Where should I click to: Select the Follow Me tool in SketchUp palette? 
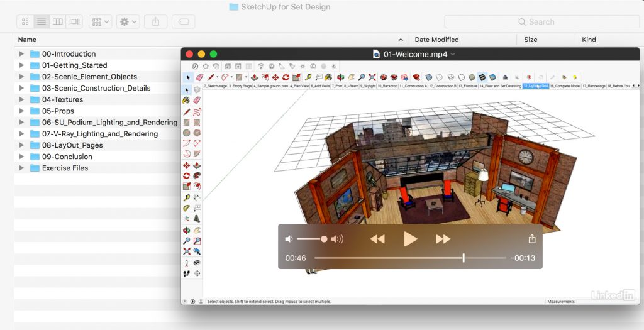197,175
